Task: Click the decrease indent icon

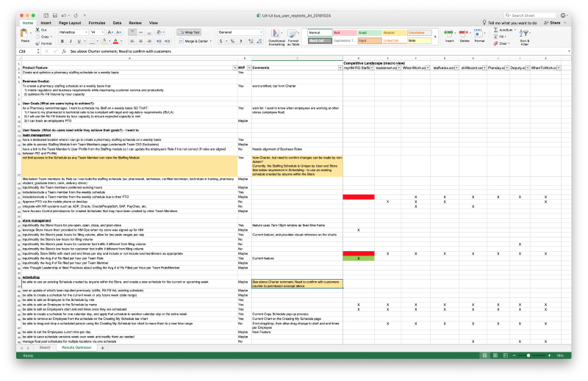Action: point(159,41)
